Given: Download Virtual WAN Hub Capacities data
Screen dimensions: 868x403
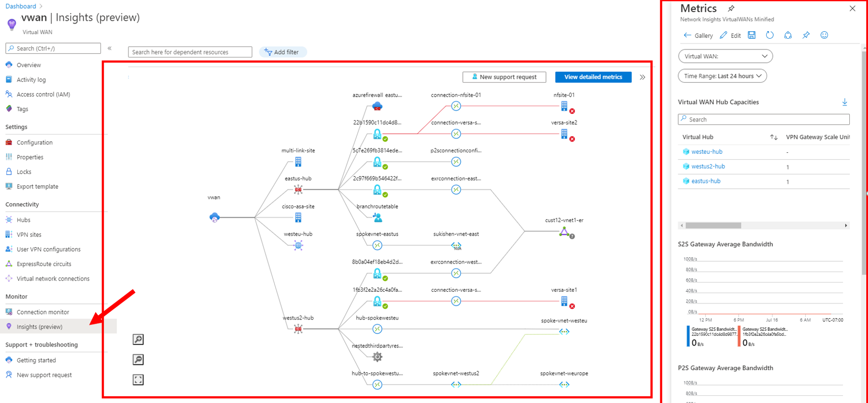Looking at the screenshot, I should (x=844, y=102).
